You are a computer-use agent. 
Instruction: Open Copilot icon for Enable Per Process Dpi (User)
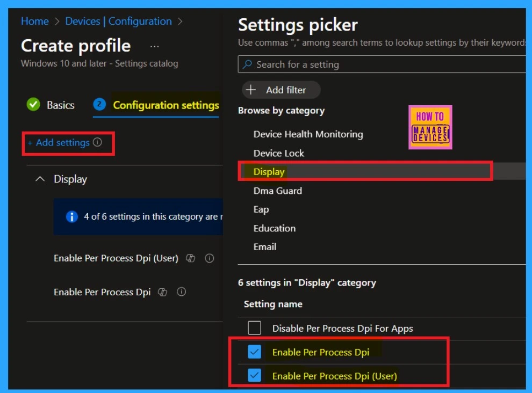click(190, 258)
